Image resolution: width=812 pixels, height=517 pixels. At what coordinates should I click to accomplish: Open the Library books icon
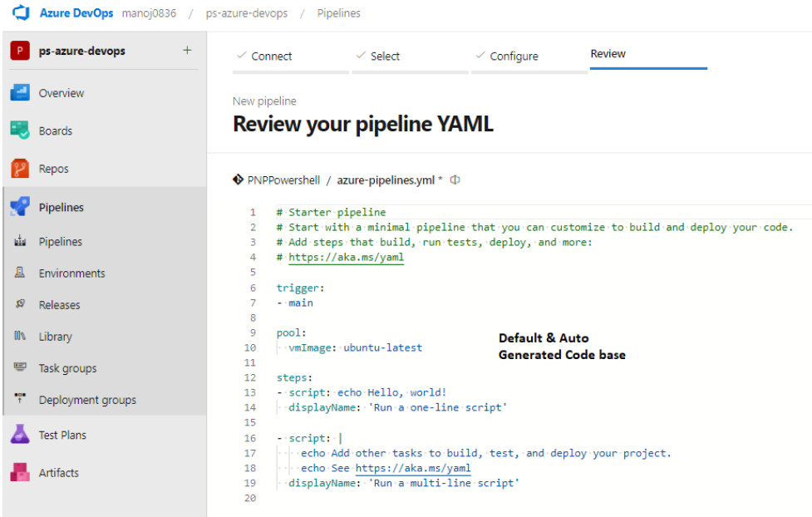click(x=20, y=336)
